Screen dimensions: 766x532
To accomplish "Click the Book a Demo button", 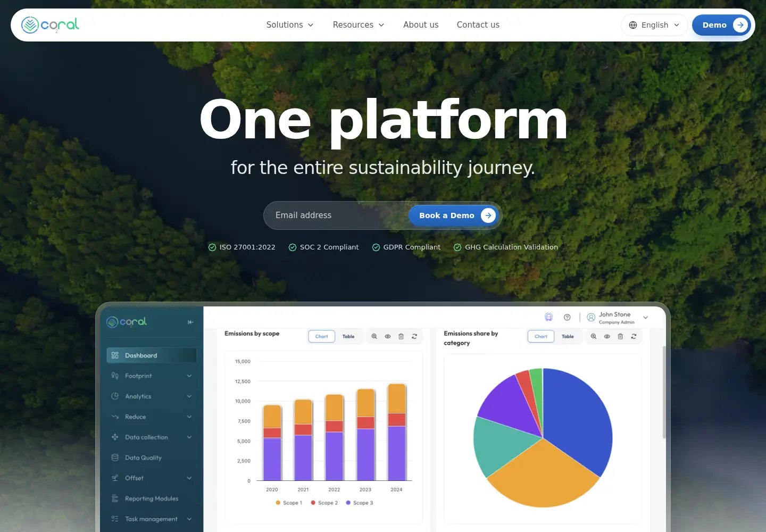I will pos(454,215).
